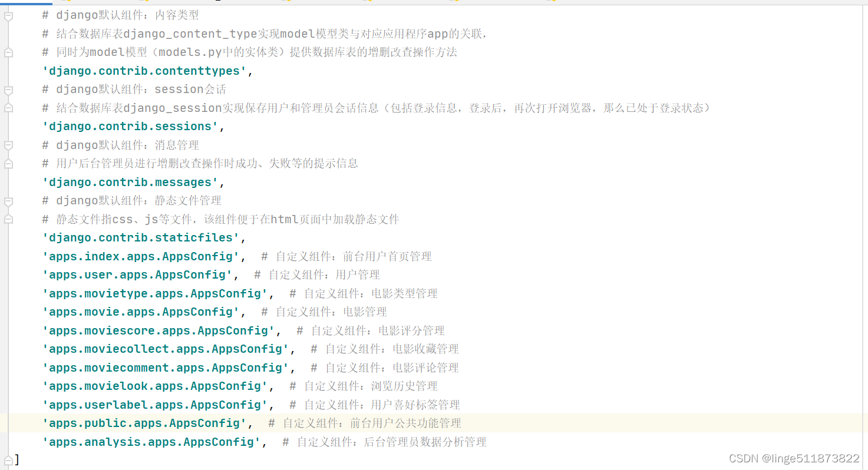Image resolution: width=868 pixels, height=470 pixels.
Task: Click the 'apps.moviescore.apps.AppsConfig' string
Action: [x=159, y=331]
